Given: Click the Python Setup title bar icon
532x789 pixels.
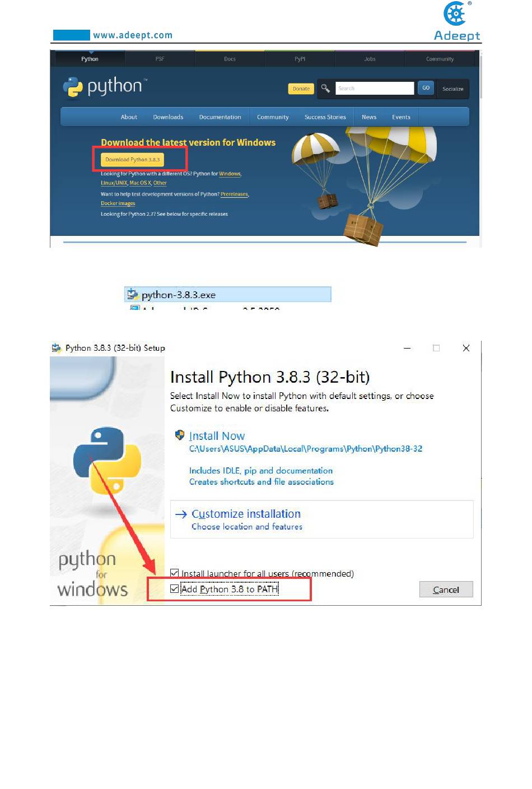Looking at the screenshot, I should click(56, 348).
